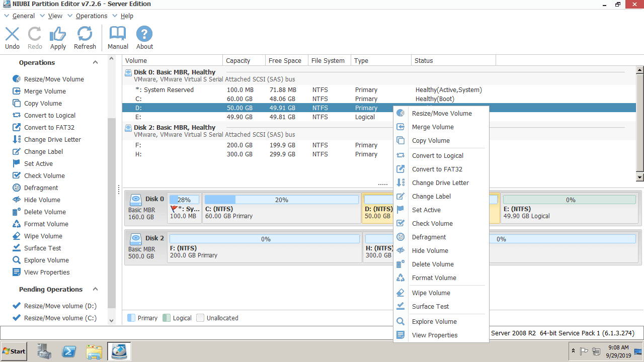The width and height of the screenshot is (644, 362).
Task: Collapse the Pending Operations section
Action: tap(95, 289)
